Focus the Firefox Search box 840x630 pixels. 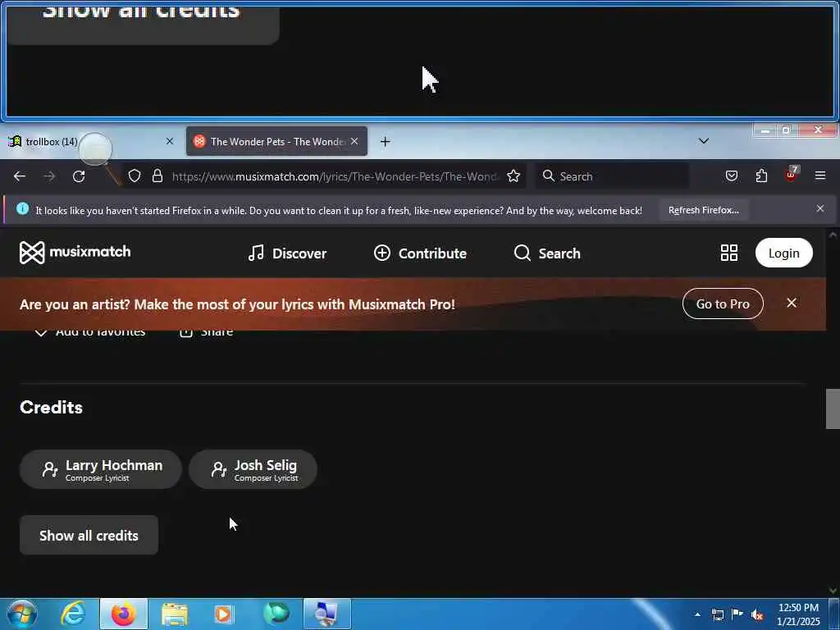[x=613, y=176]
